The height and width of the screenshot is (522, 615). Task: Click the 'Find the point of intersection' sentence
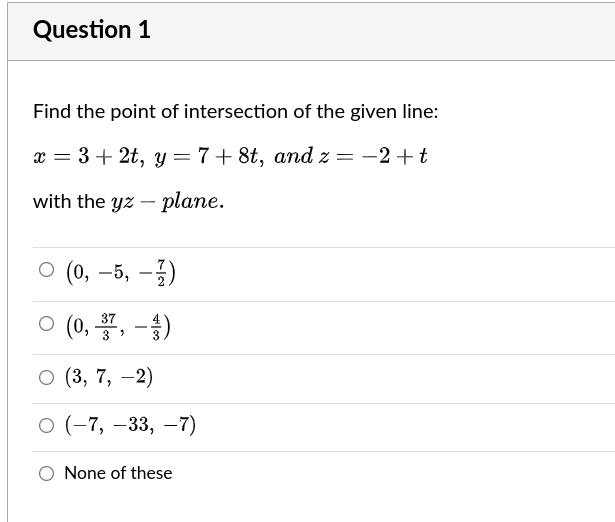tap(236, 111)
